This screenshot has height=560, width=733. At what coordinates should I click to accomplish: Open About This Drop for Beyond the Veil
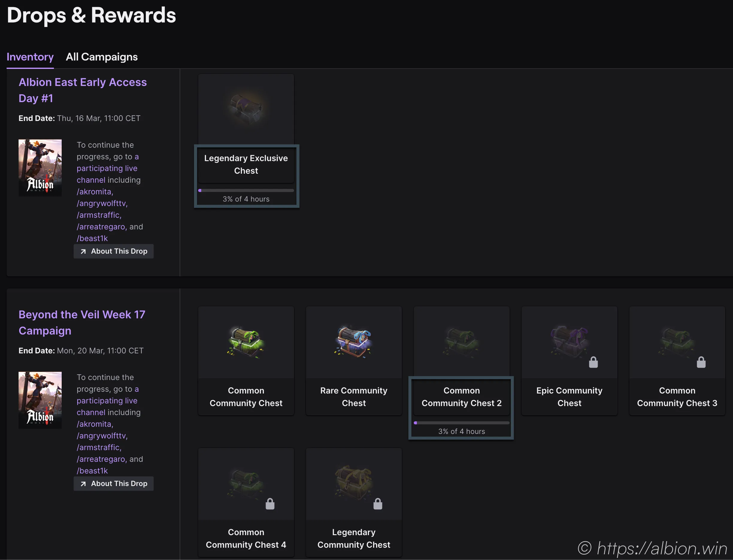[114, 484]
